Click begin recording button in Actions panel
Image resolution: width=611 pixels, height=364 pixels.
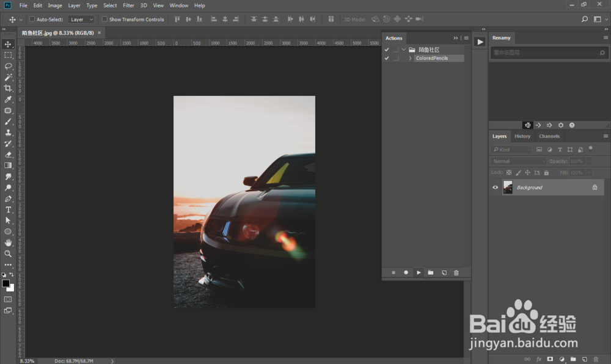coord(406,272)
